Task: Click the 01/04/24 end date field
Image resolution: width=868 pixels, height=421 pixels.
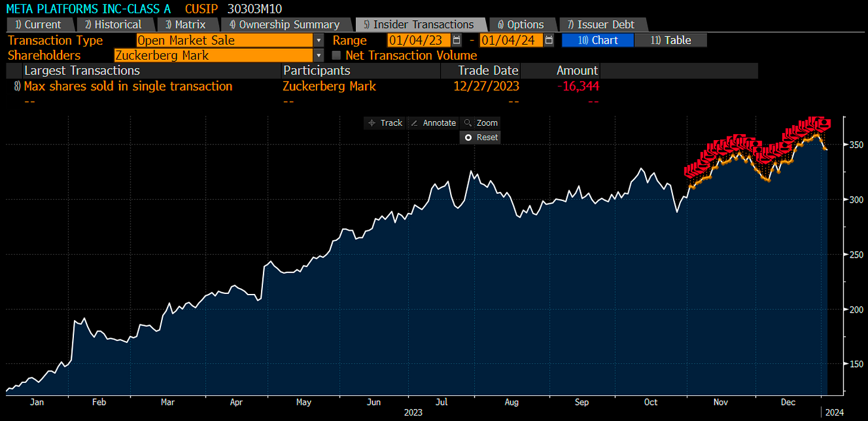Action: coord(511,41)
